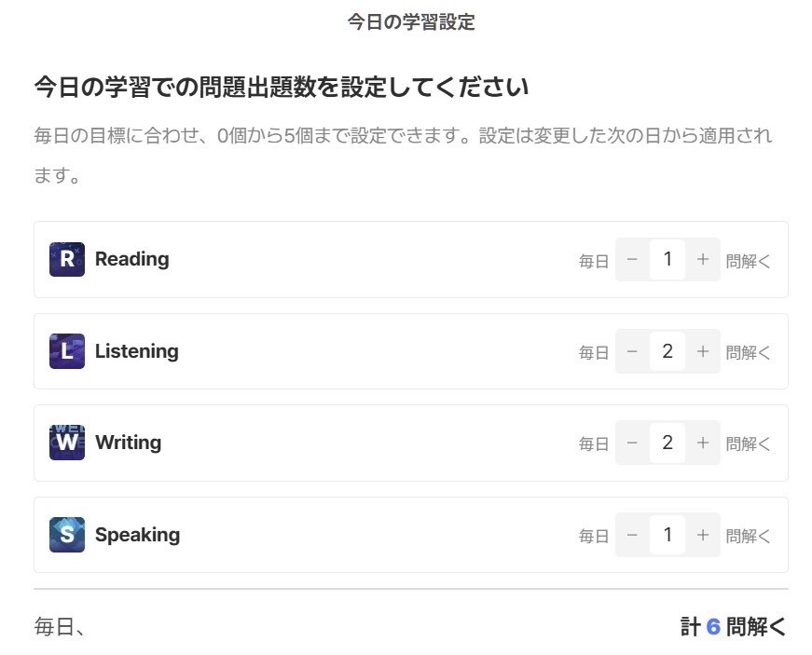This screenshot has width=812, height=655.
Task: Increase the Writing question count with plus
Action: point(703,443)
